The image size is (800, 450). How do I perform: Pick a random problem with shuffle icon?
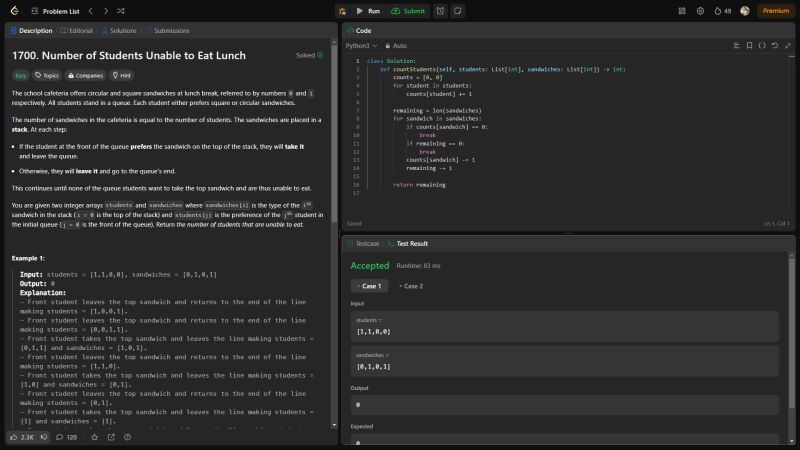pyautogui.click(x=121, y=11)
